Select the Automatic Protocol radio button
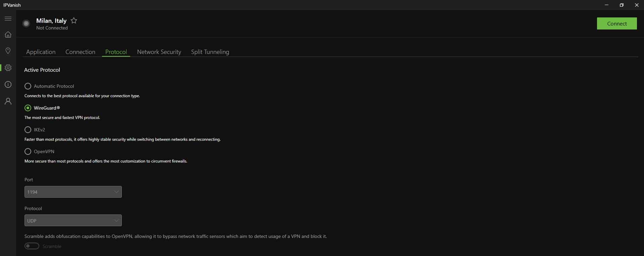 coord(28,86)
